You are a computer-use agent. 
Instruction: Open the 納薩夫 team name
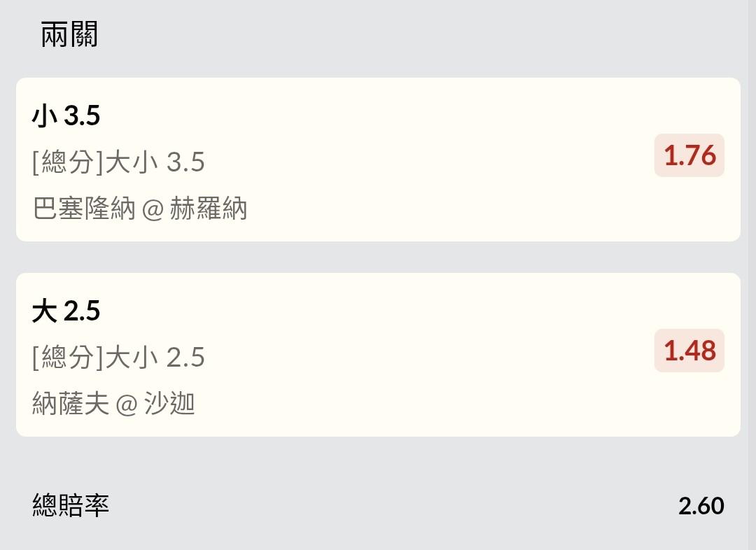click(71, 404)
